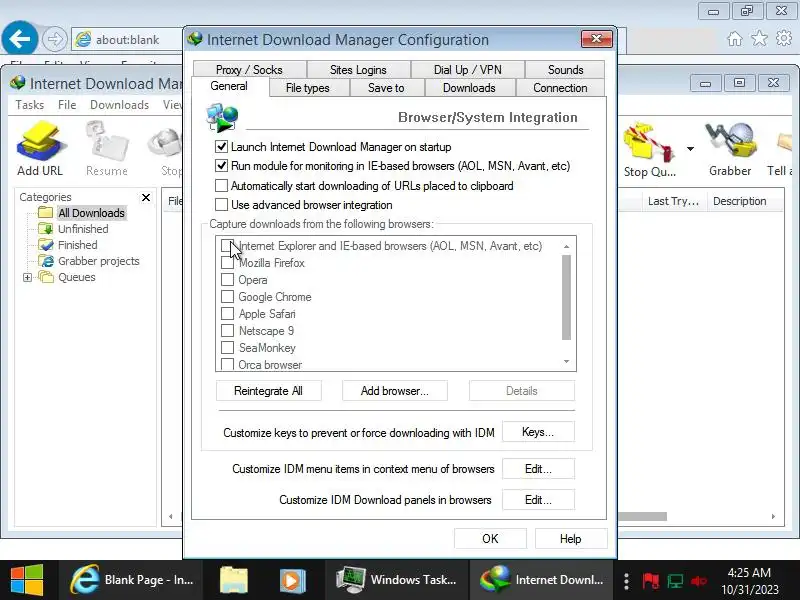Click the Help button in configuration dialog
The width and height of the screenshot is (800, 600).
570,539
